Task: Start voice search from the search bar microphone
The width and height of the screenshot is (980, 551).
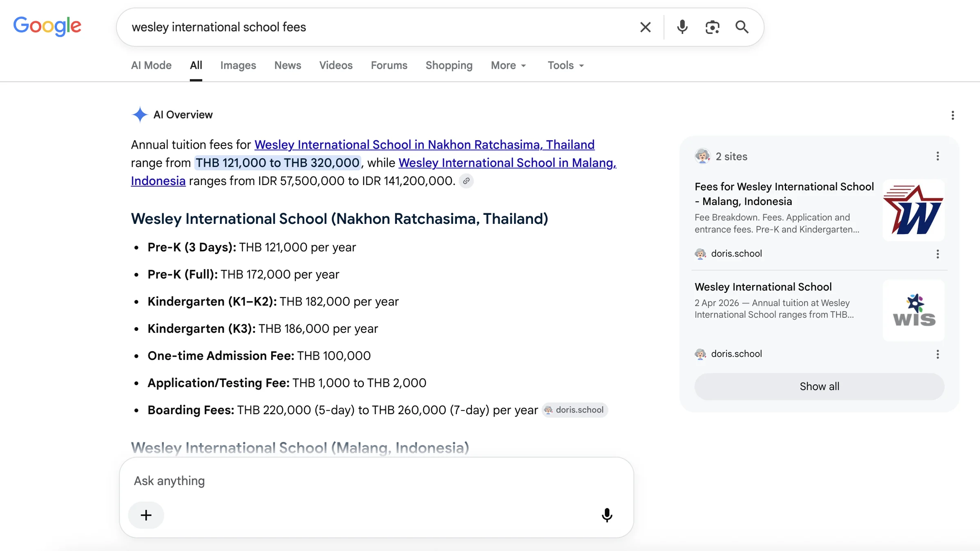Action: (682, 27)
